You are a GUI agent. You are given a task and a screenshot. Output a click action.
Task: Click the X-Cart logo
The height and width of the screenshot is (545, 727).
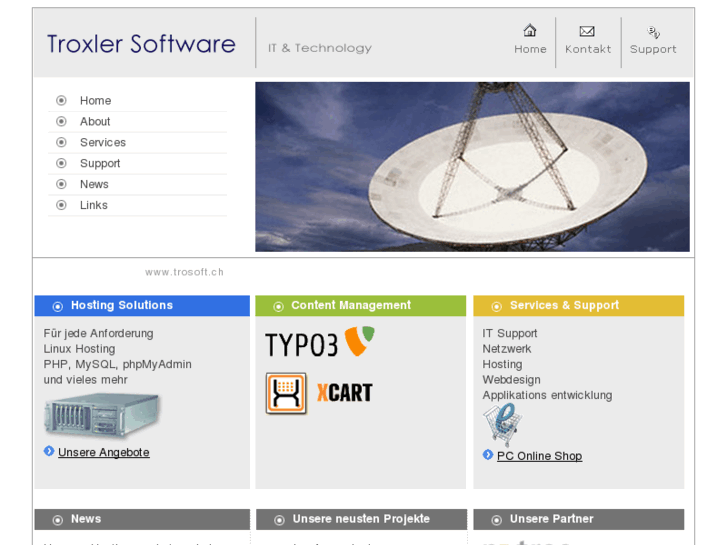[x=319, y=393]
